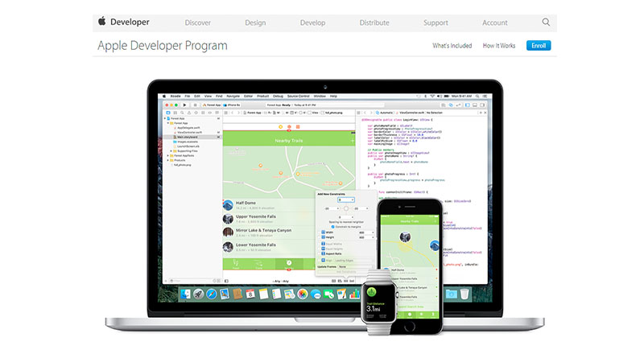Image resolution: width=644 pixels, height=358 pixels.
Task: Open the Support tab
Action: (x=436, y=23)
